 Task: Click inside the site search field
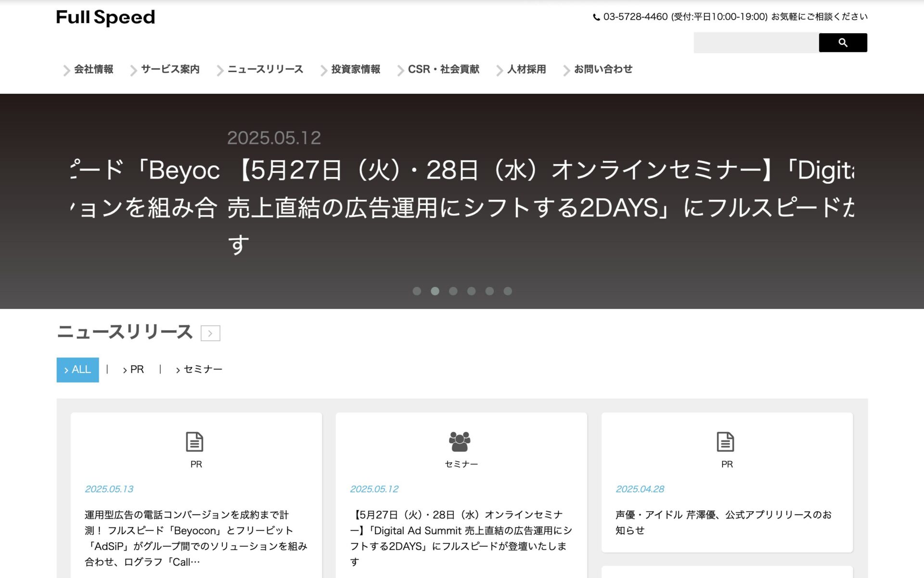coord(756,43)
